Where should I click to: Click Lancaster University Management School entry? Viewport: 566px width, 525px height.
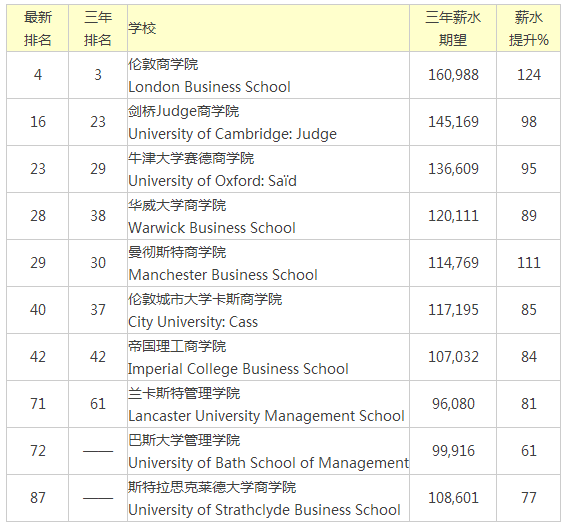[x=266, y=416]
